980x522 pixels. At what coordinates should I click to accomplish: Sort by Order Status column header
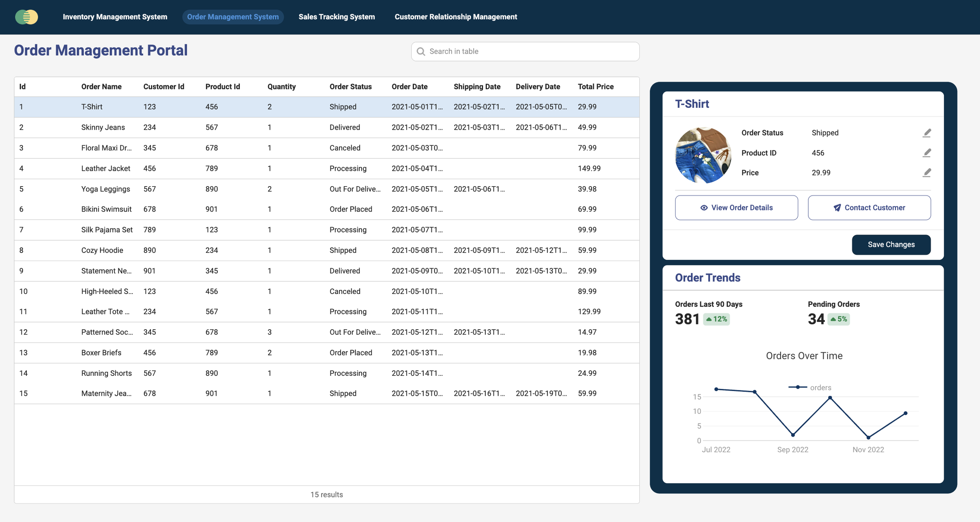[350, 87]
